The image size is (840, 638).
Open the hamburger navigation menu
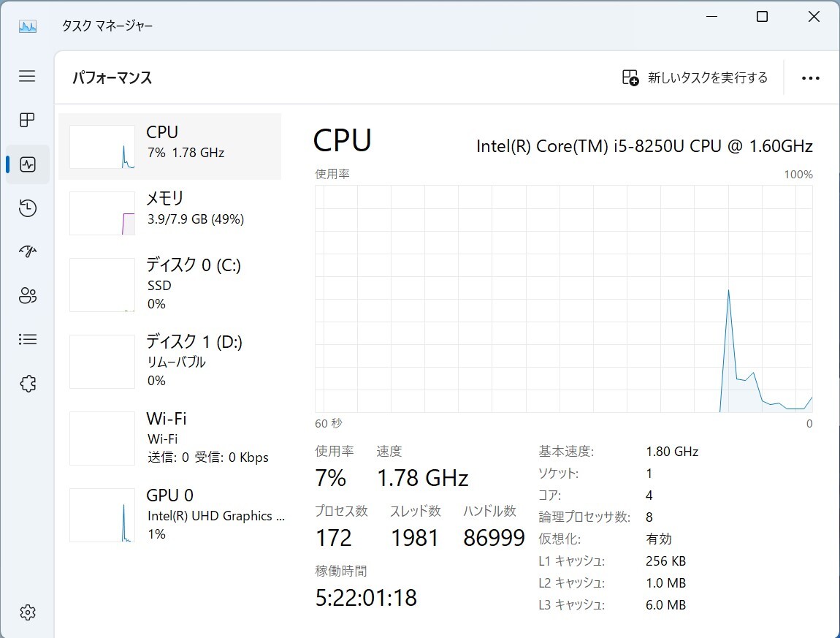[27, 76]
